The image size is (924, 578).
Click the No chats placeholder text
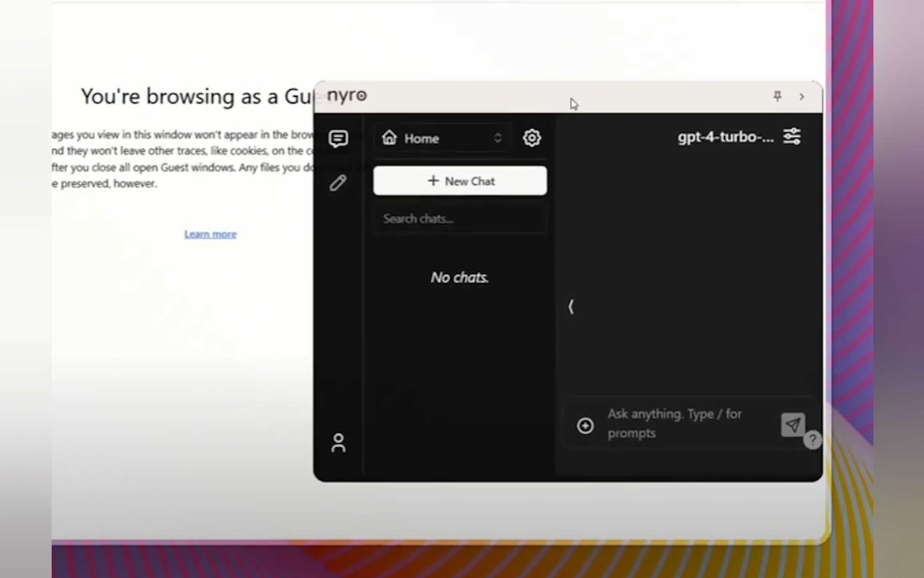(459, 277)
